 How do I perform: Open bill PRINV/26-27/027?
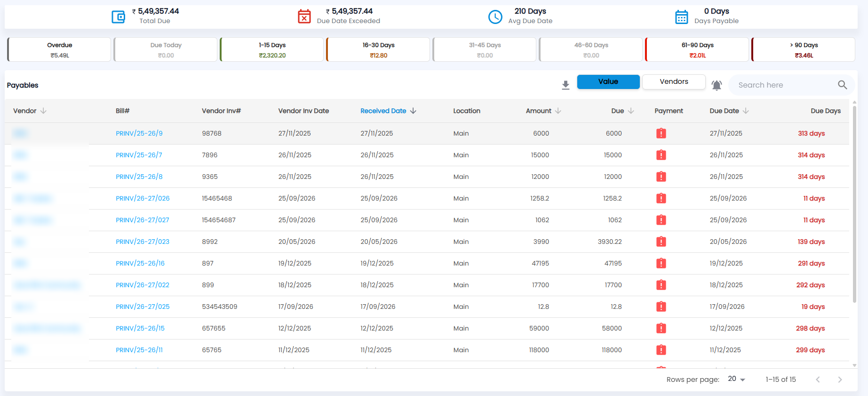pyautogui.click(x=143, y=220)
